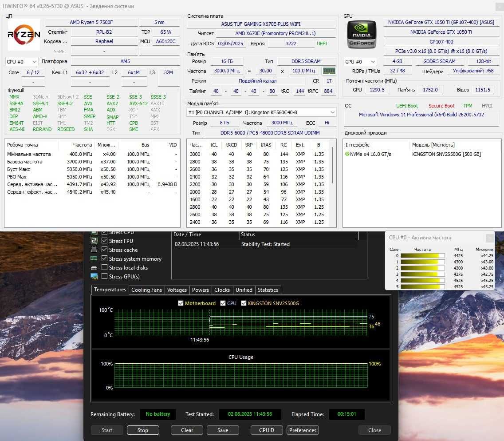Click the tCL column header in the timings table
The height and width of the screenshot is (441, 504).
tap(214, 145)
